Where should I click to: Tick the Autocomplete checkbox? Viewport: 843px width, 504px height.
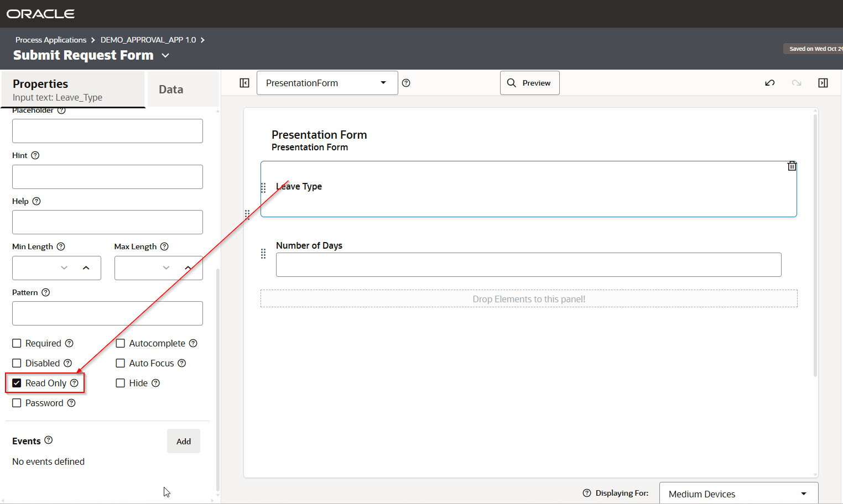tap(121, 343)
